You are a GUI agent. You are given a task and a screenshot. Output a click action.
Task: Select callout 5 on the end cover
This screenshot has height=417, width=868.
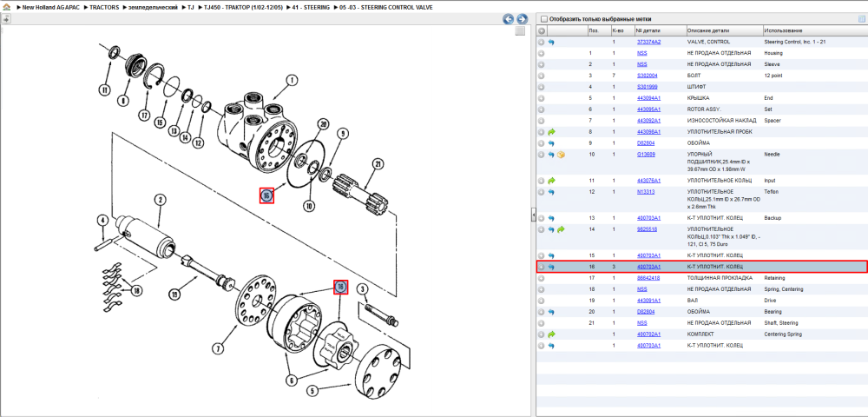click(x=312, y=391)
